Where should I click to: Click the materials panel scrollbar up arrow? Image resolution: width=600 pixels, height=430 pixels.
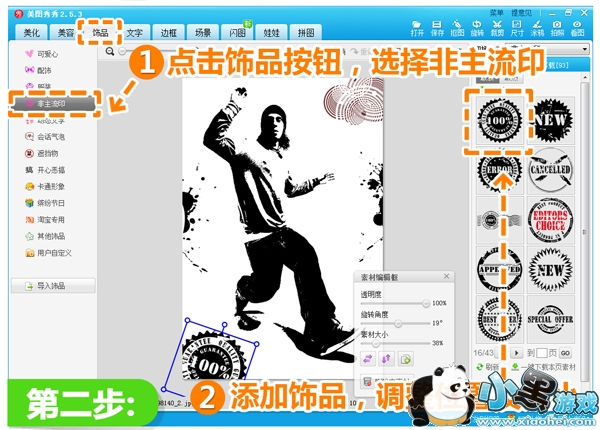(x=585, y=78)
